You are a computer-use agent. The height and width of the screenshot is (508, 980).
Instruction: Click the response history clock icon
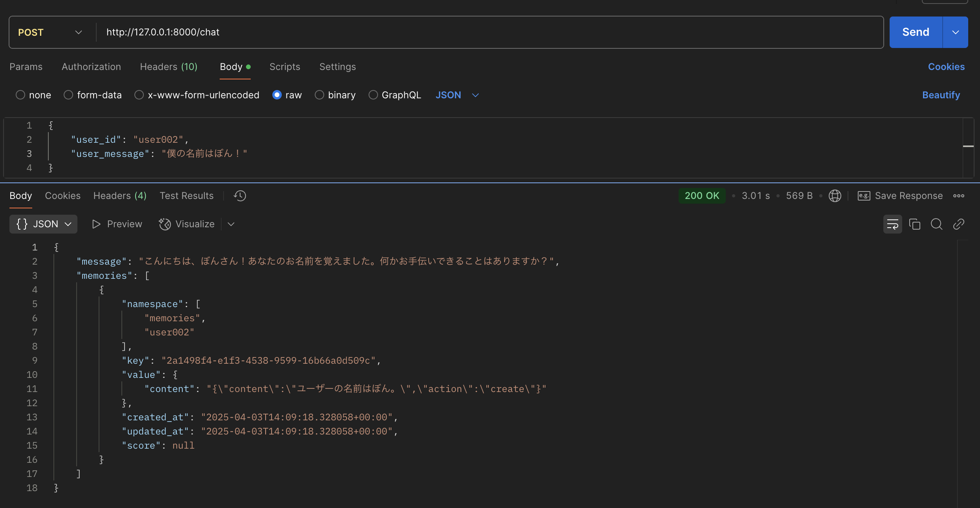[x=240, y=196]
